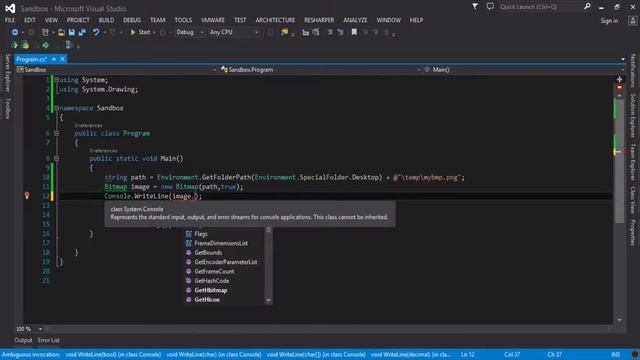This screenshot has height=360, width=640.
Task: Open the Properties side tab
Action: 633,233
